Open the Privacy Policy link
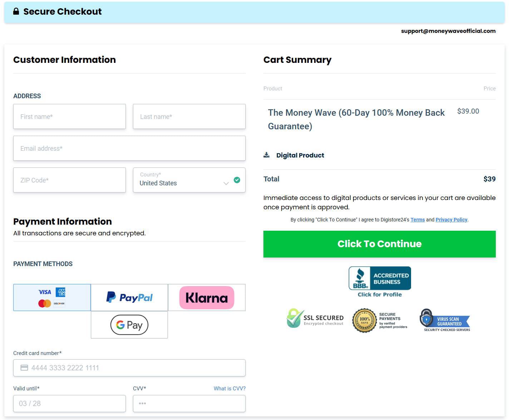This screenshot has height=420, width=509. 451,220
